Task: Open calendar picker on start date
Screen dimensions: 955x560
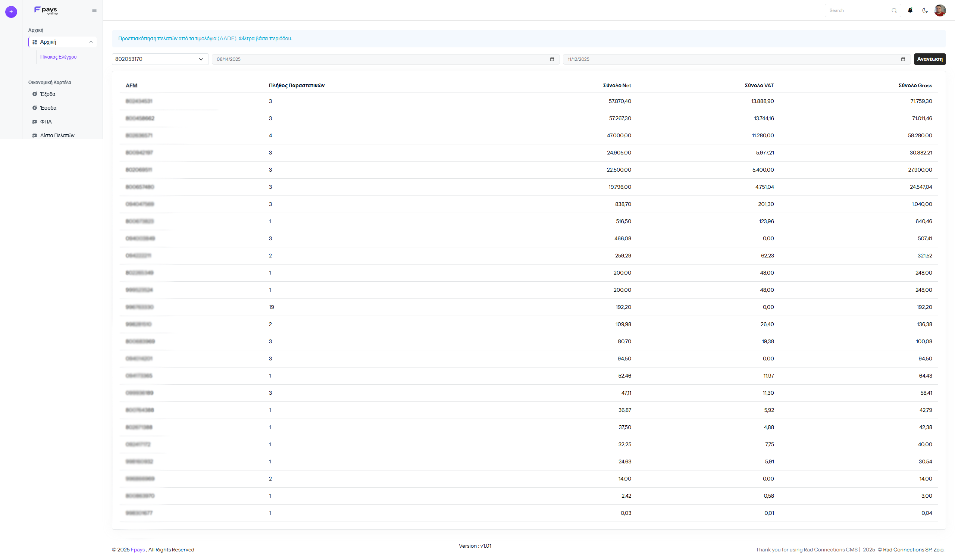Action: click(x=552, y=59)
